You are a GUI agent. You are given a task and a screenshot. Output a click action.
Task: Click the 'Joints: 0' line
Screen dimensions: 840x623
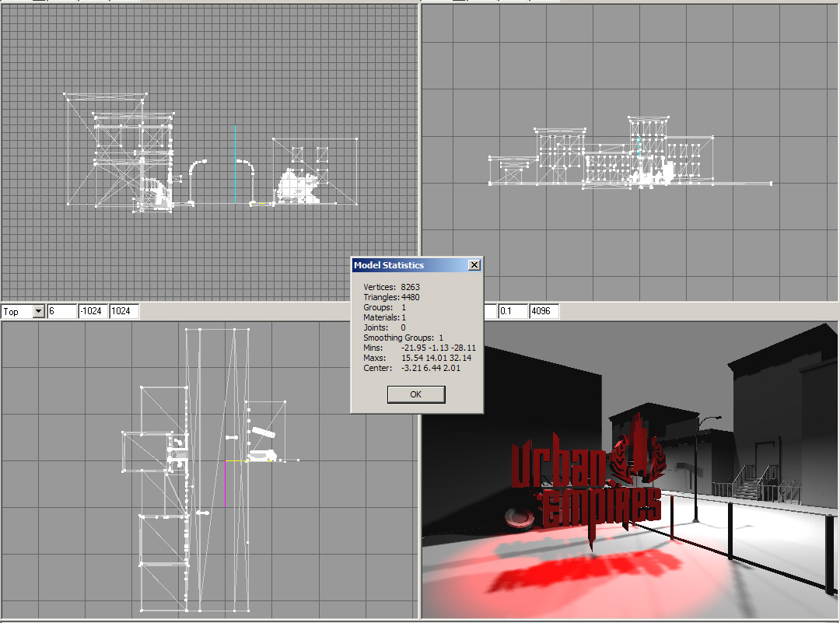click(385, 328)
